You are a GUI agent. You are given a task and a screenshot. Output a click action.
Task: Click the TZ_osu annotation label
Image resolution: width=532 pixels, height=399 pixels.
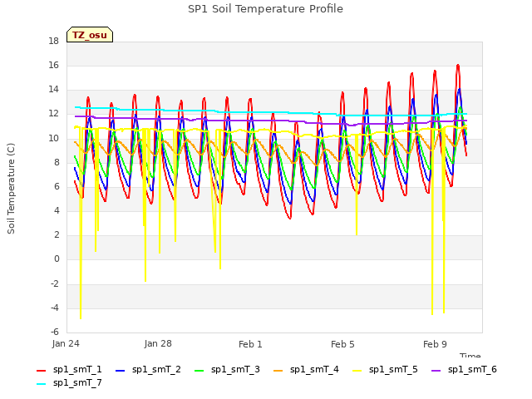point(90,35)
